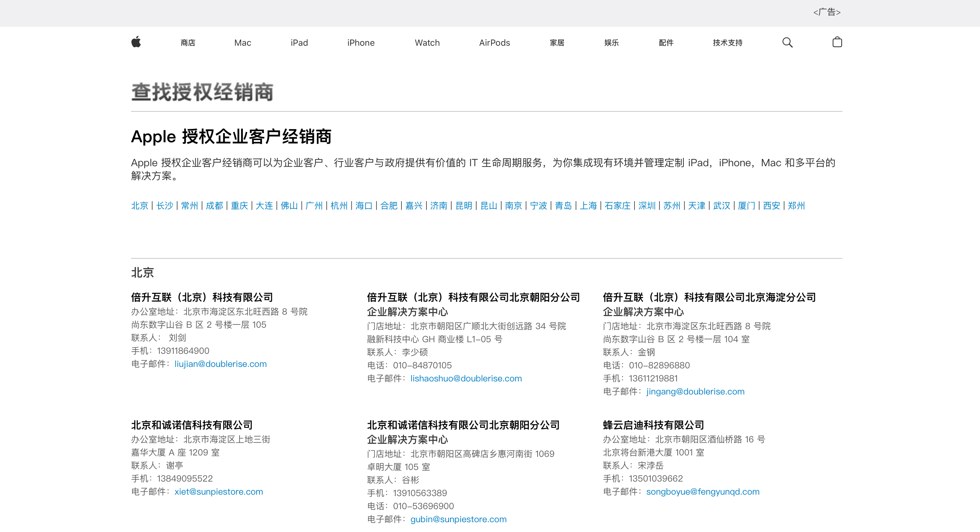Open the iPhone navigation item
Viewport: 980px width, 532px height.
coord(361,43)
